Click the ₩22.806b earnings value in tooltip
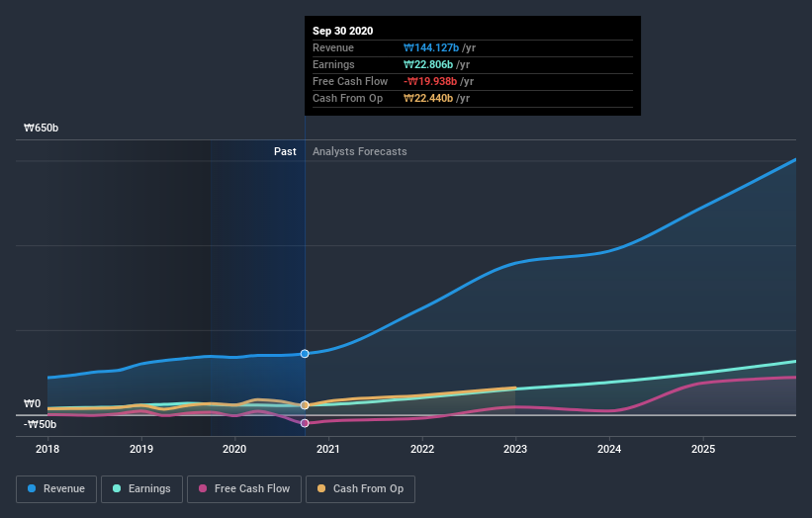The height and width of the screenshot is (518, 812). click(428, 64)
